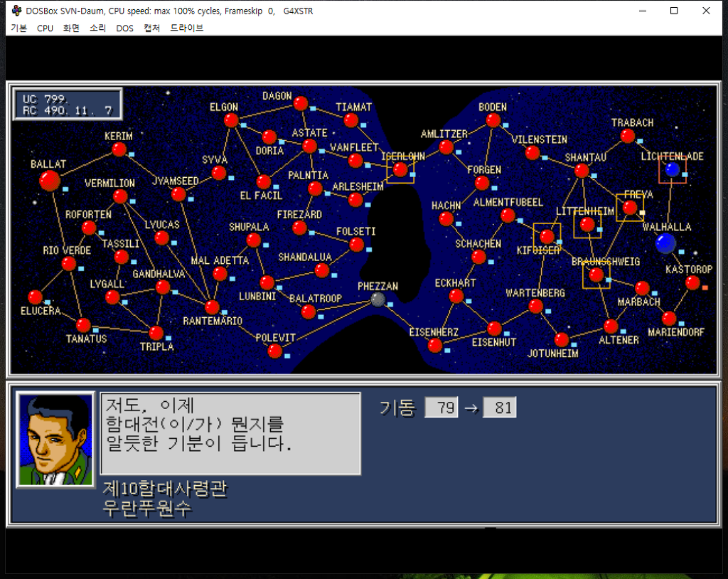Image resolution: width=728 pixels, height=579 pixels.
Task: Open the 화면 menu
Action: click(71, 28)
